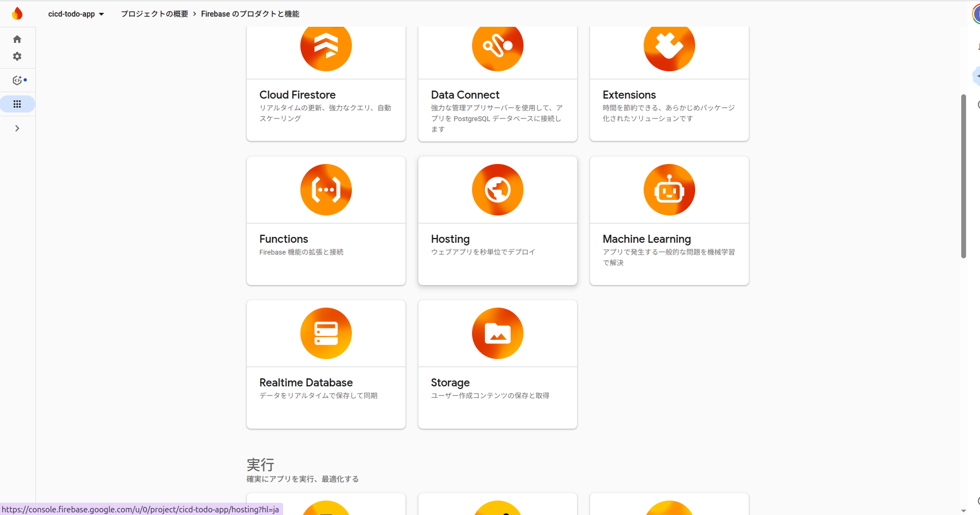980x515 pixels.
Task: Click the scrollbar down arrow
Action: point(963,511)
